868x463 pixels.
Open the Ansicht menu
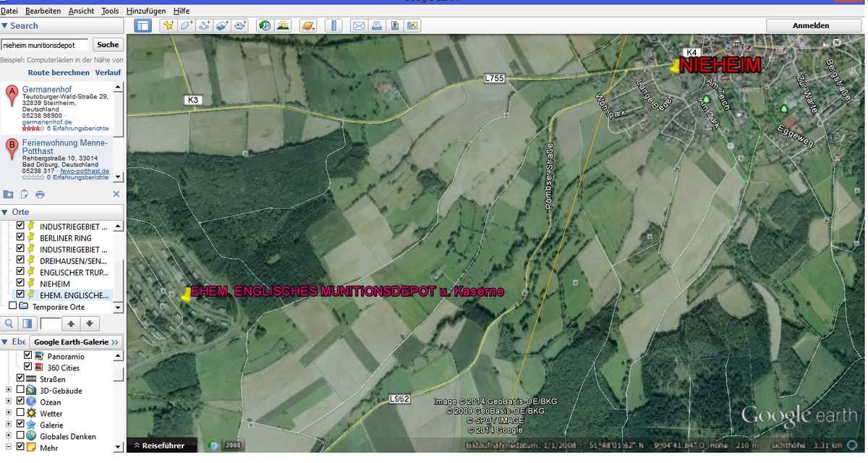coord(81,11)
